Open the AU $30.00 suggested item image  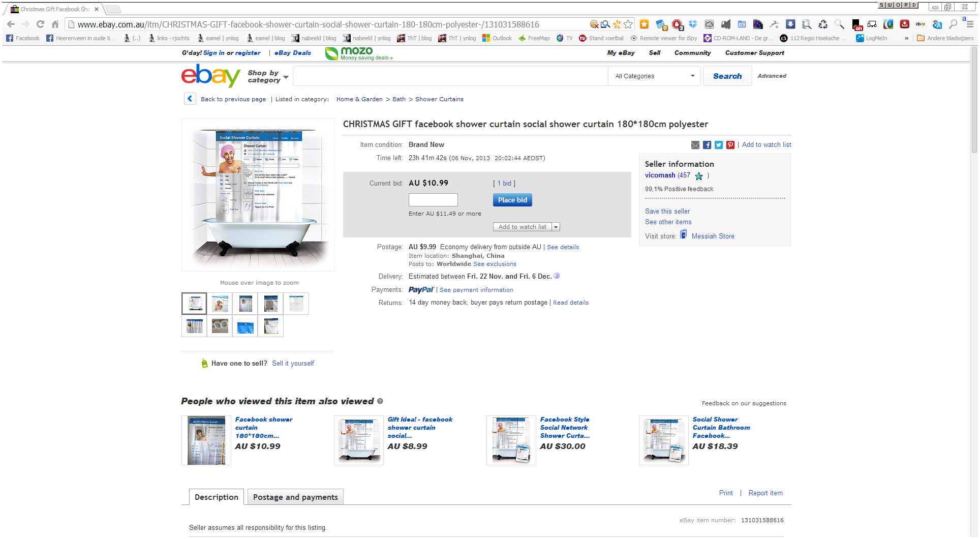point(511,440)
